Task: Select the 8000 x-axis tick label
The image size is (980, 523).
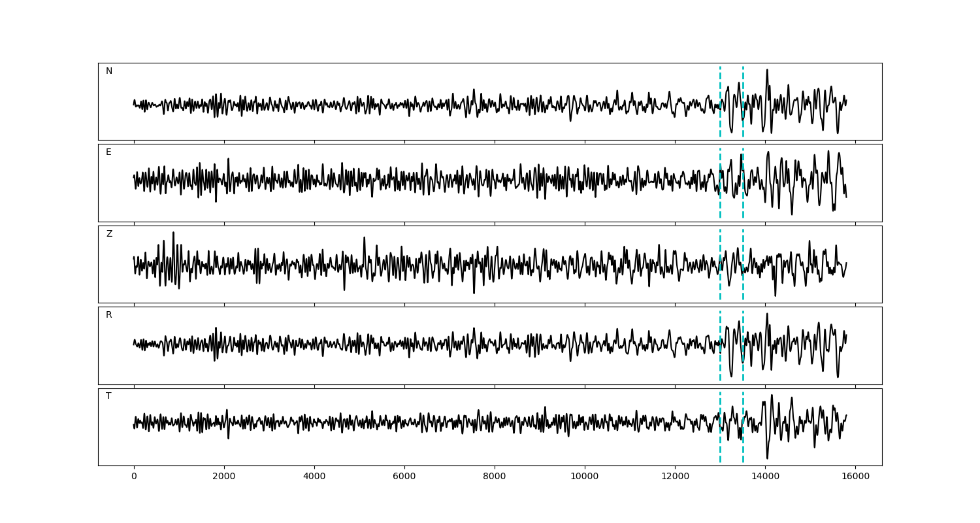Action: coord(495,477)
